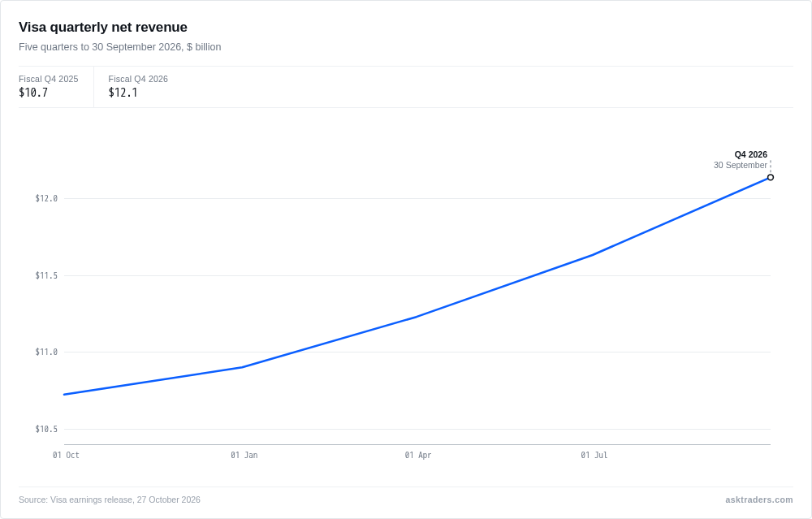Click the '01 Jul' x-axis label
812x519 pixels.
[x=594, y=456]
